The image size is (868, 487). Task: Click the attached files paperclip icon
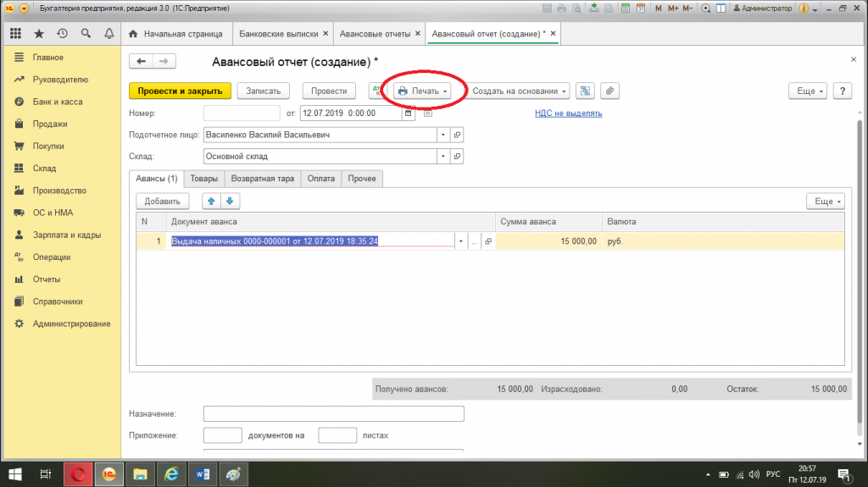coord(609,91)
